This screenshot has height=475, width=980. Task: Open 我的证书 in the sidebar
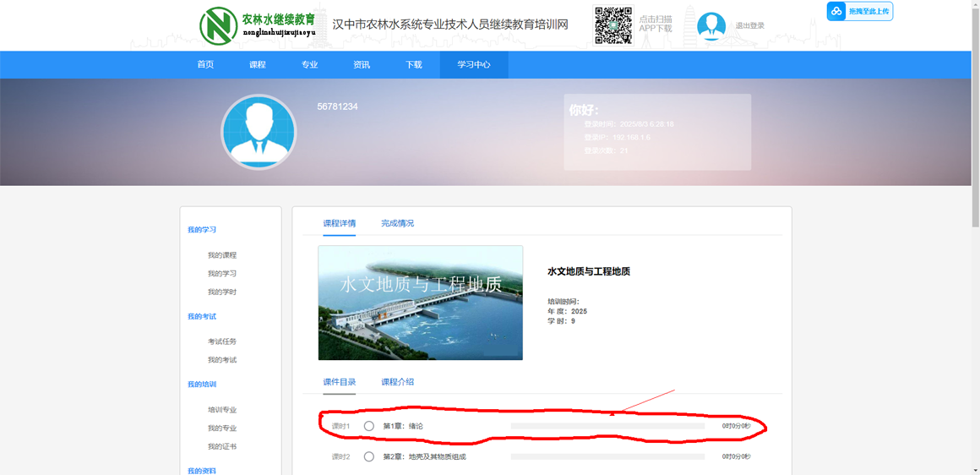[222, 446]
